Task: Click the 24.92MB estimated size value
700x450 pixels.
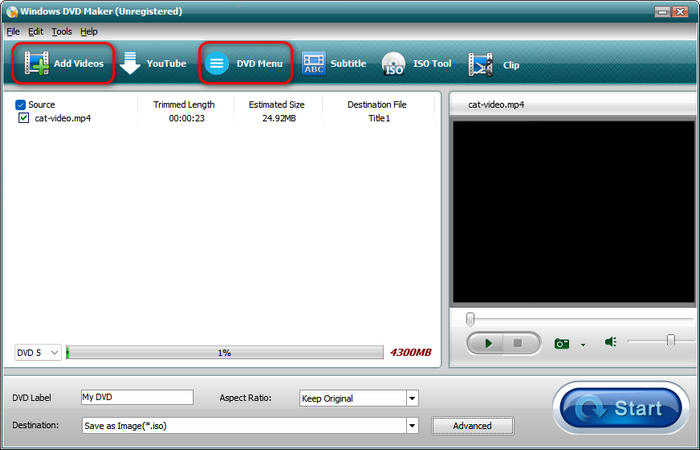Action: coord(279,118)
